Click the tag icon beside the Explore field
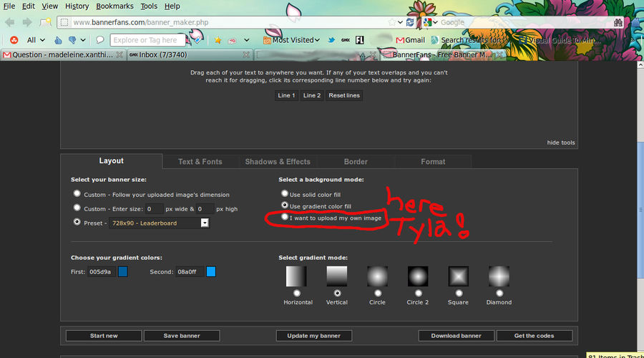644x358 pixels. (198, 39)
